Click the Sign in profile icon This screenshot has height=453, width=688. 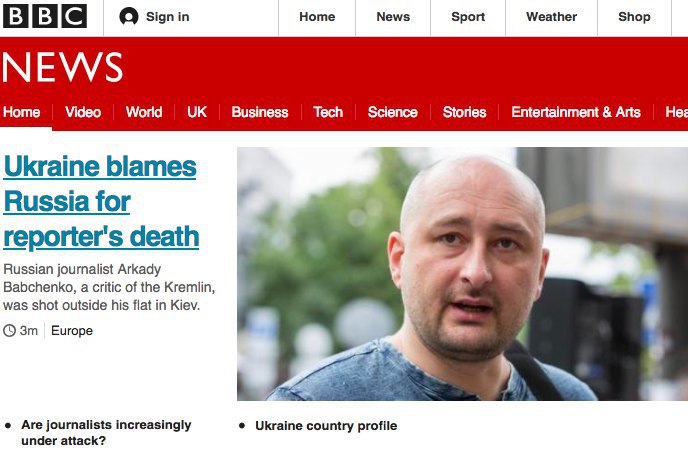pyautogui.click(x=129, y=17)
